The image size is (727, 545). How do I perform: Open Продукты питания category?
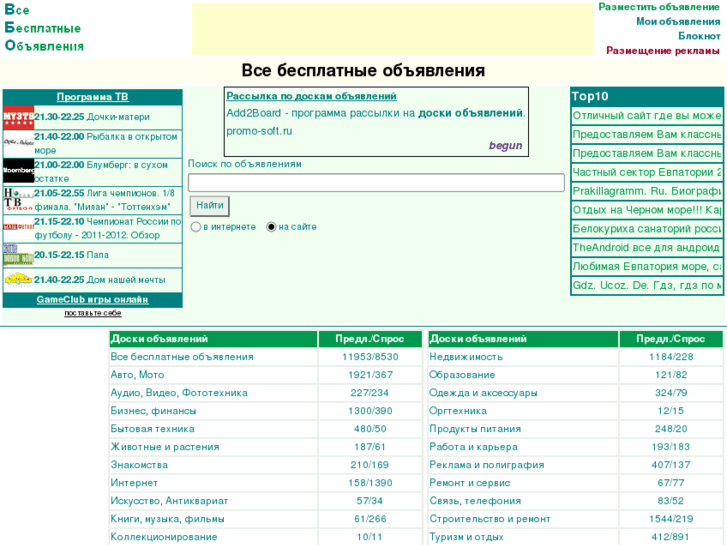475,429
